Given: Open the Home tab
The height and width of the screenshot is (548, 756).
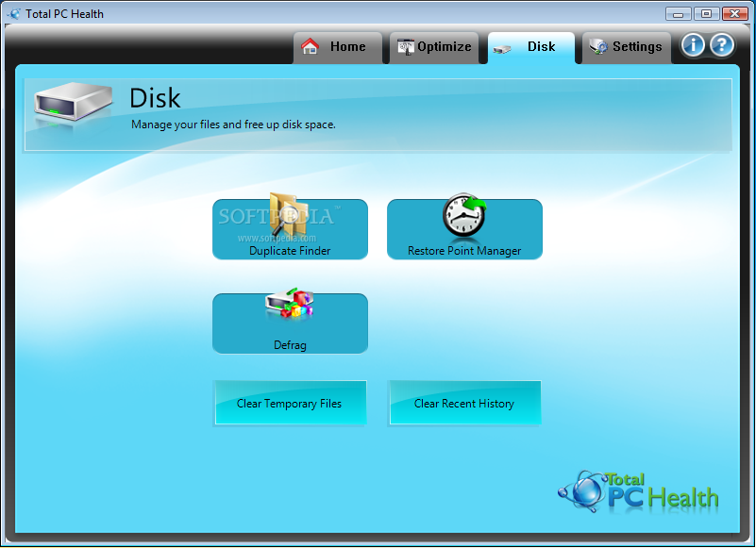Looking at the screenshot, I should [338, 47].
